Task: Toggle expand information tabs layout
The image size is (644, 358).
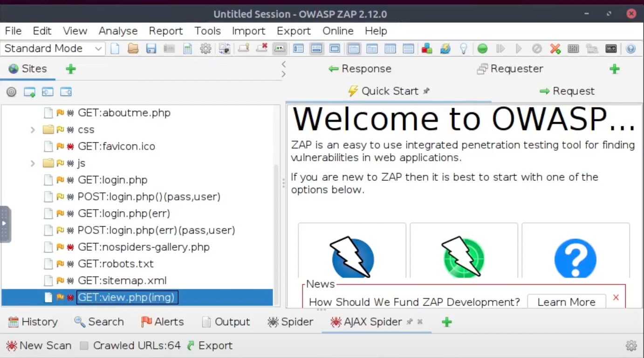Action: click(x=316, y=48)
